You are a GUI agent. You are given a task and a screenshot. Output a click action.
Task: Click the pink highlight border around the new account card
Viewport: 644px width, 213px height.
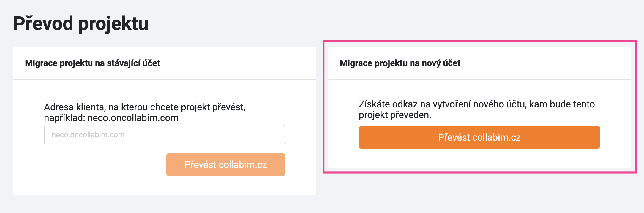point(480,41)
